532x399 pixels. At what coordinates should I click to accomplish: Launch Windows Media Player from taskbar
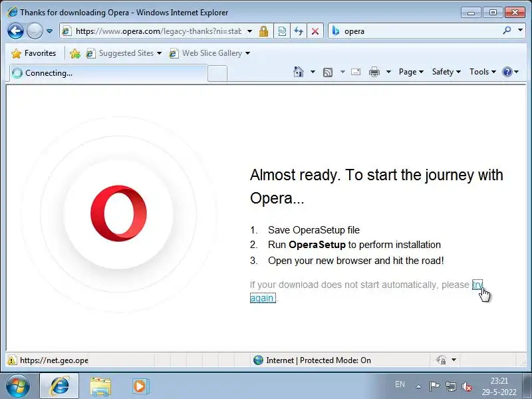click(140, 386)
